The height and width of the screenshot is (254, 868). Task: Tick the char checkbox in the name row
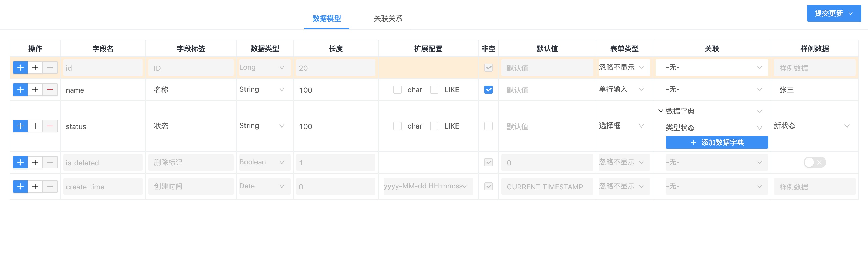[x=397, y=90]
